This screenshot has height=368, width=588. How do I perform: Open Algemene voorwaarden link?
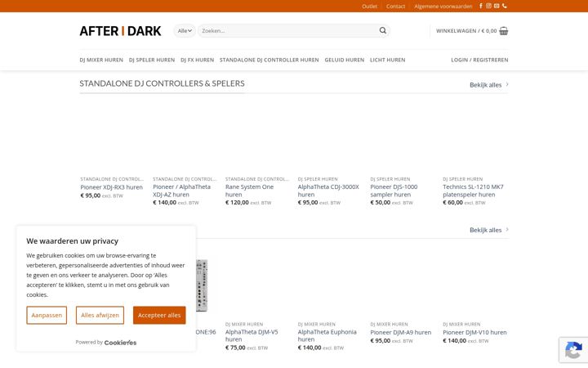[443, 7]
